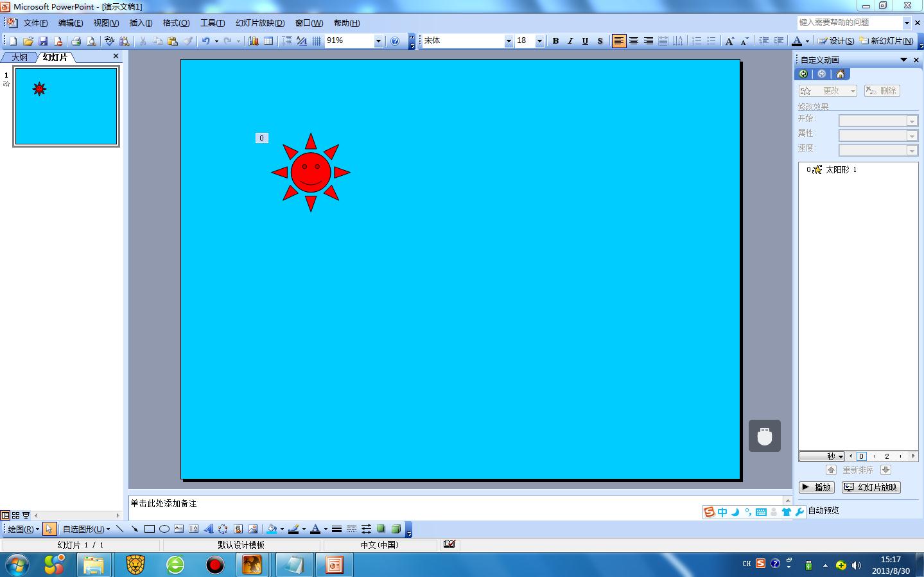Click the 新幻灯片 New Slide button
Viewport: 924px width, 577px height.
[x=887, y=41]
